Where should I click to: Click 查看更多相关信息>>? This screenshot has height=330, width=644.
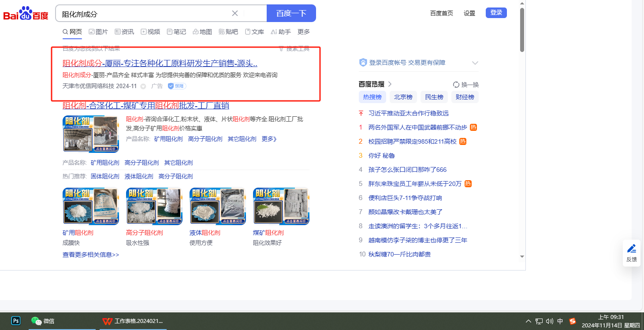(91, 255)
